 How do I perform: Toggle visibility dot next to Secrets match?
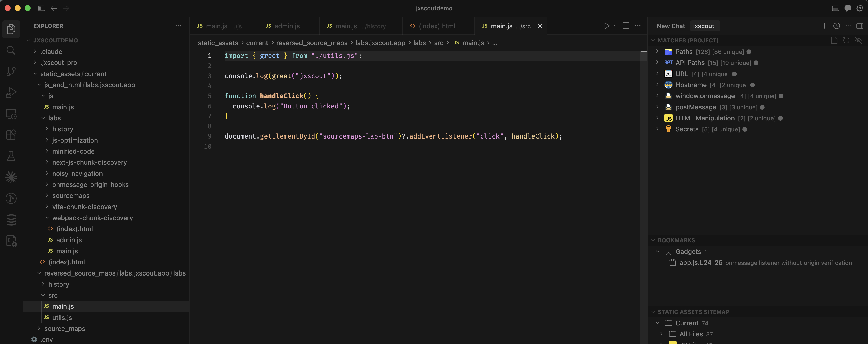(x=745, y=129)
